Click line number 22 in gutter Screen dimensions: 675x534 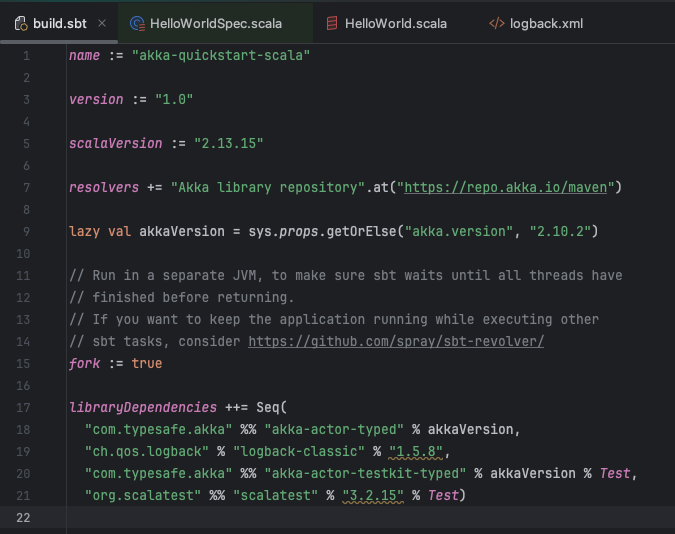[x=23, y=517]
